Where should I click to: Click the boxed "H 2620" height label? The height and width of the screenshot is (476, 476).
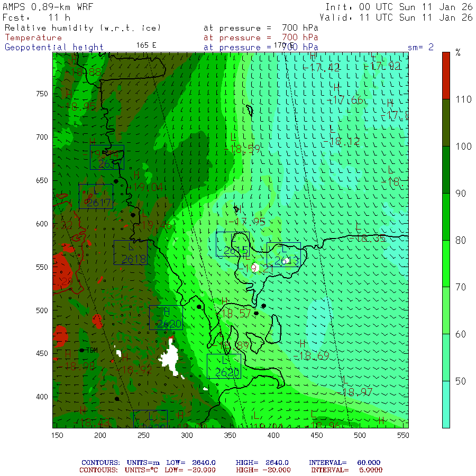pyautogui.click(x=166, y=317)
